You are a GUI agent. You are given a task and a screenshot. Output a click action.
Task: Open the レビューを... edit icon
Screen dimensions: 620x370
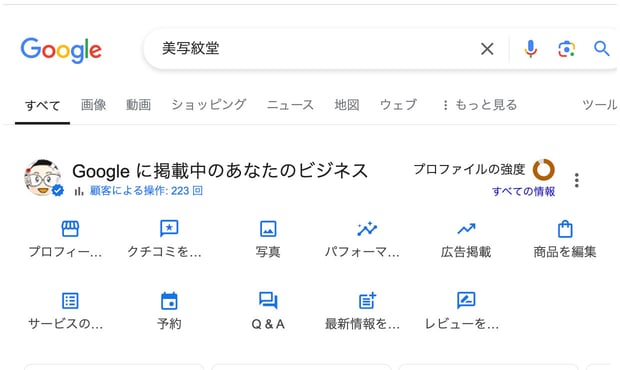coord(466,300)
